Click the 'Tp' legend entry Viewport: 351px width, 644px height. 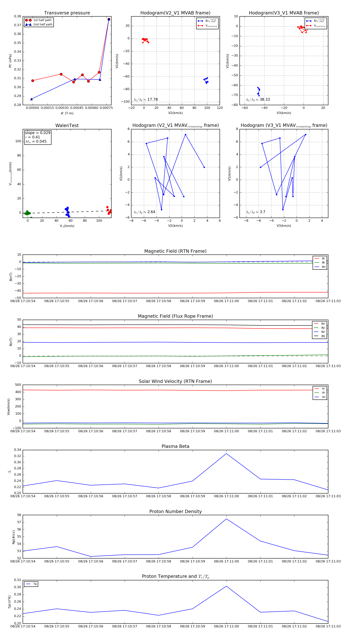point(31,584)
